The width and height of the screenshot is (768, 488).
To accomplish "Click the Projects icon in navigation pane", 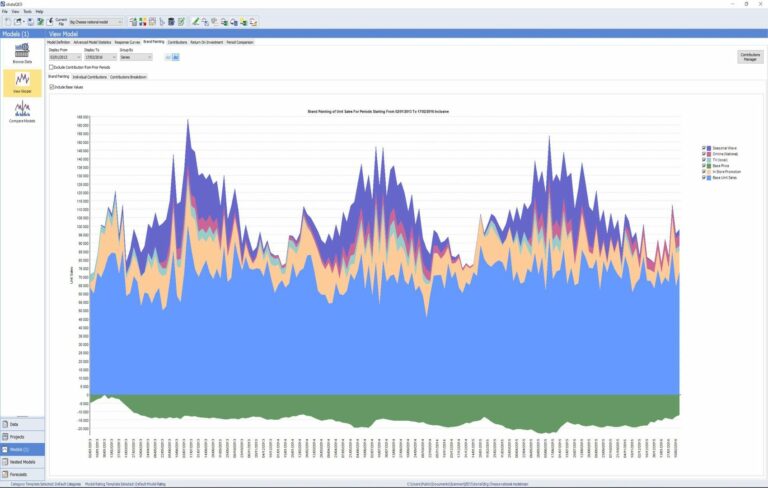I will point(5,437).
